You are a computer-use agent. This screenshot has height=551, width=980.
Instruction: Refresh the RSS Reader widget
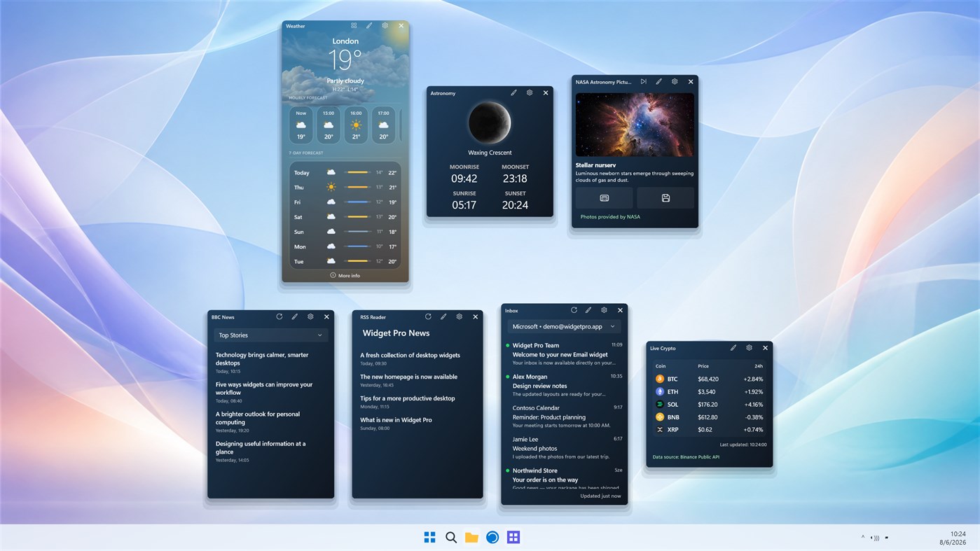click(x=428, y=317)
